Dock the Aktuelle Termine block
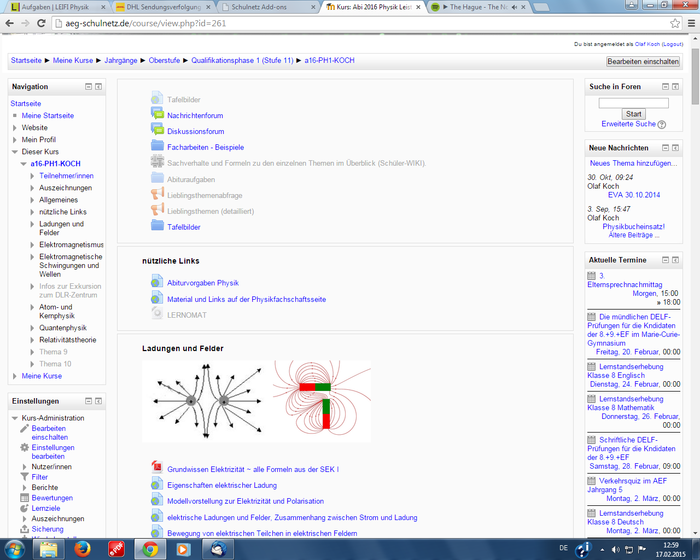 675,259
